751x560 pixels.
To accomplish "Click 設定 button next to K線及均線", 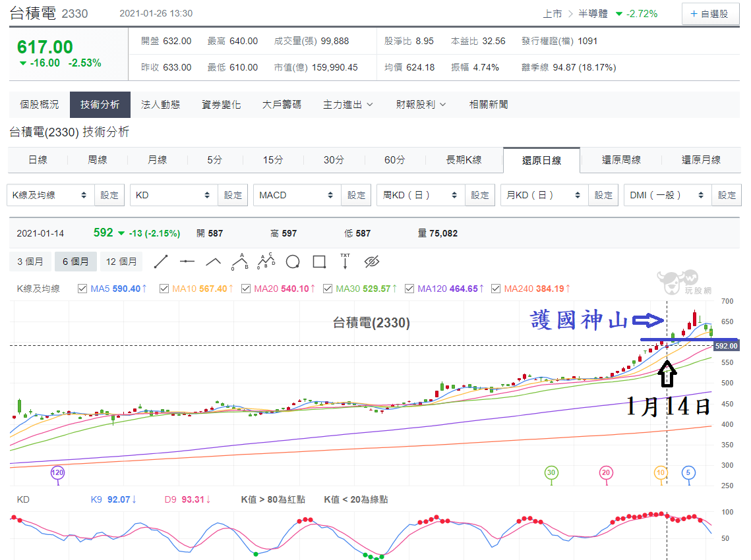I will point(109,195).
